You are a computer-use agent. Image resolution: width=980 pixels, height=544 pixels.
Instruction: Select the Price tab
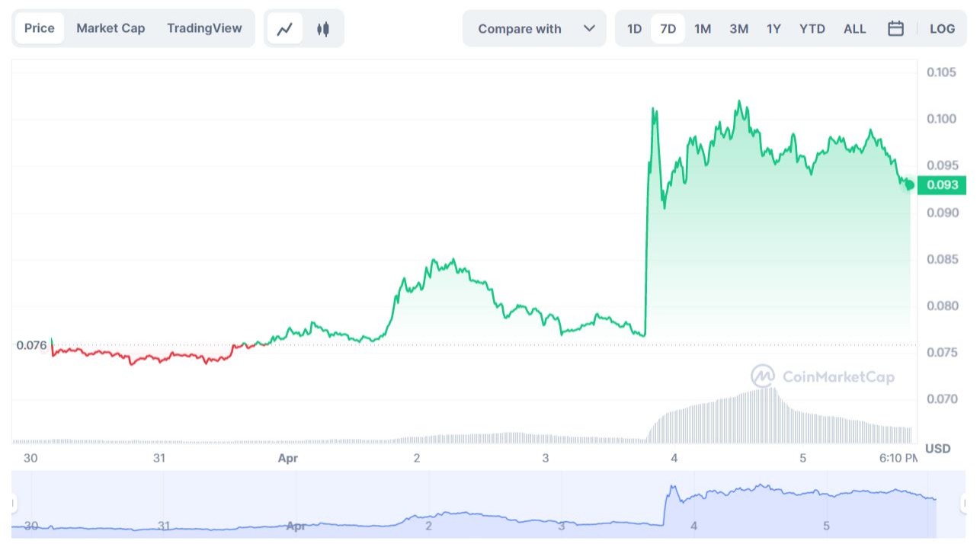[40, 28]
